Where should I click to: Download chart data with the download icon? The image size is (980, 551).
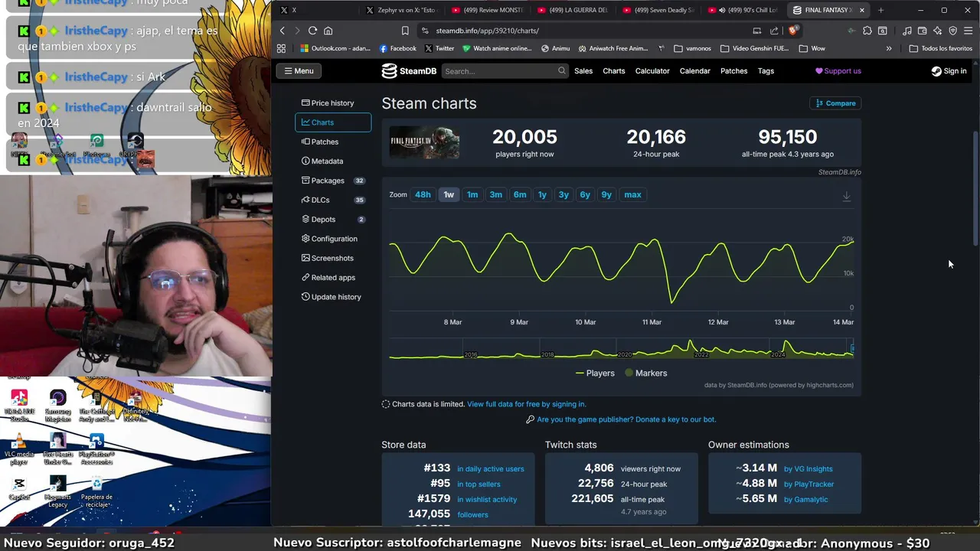click(x=846, y=197)
